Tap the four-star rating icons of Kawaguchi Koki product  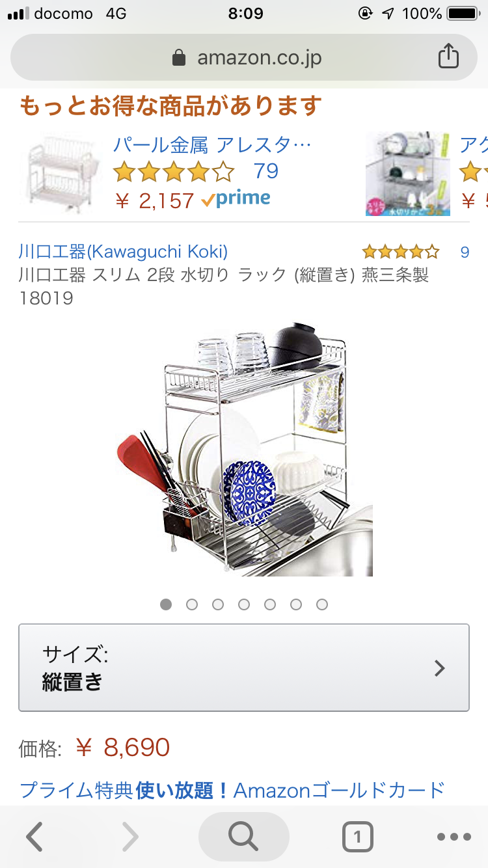(401, 252)
